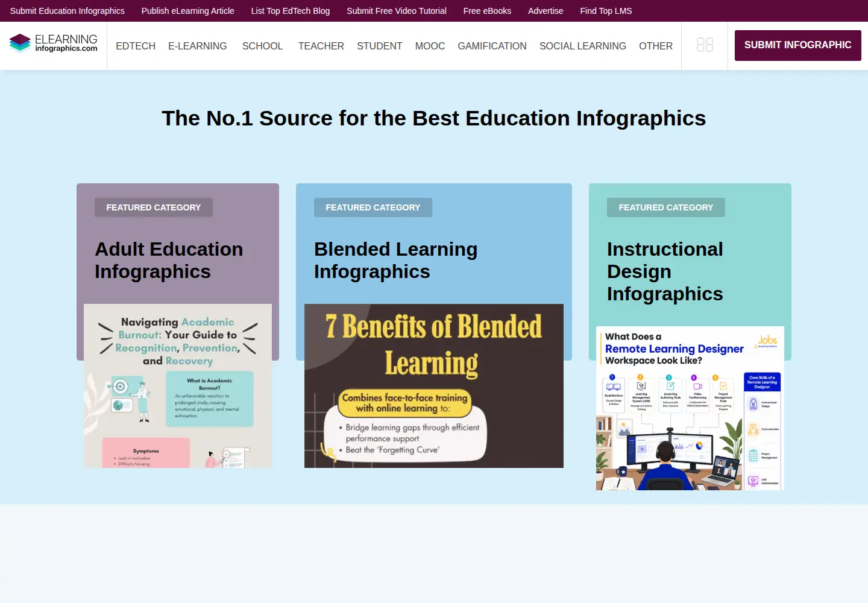The height and width of the screenshot is (603, 868).
Task: Choose STUDENT in navigation bar
Action: tap(380, 46)
